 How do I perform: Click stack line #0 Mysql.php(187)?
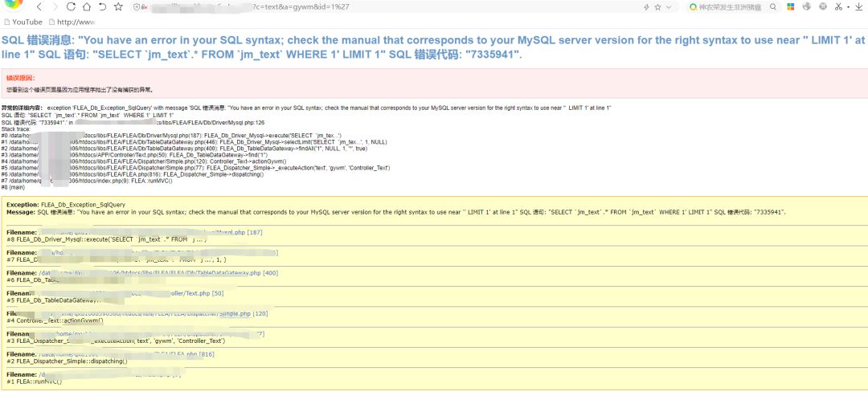[171, 136]
